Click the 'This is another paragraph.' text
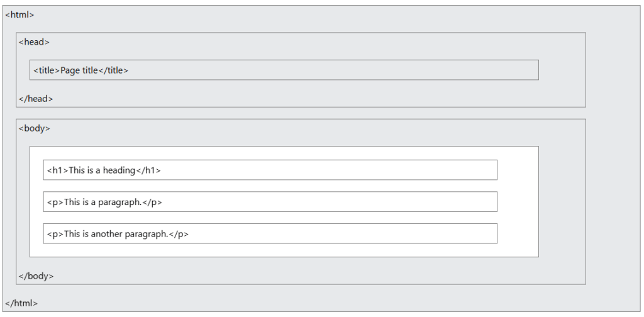The width and height of the screenshot is (644, 317). pos(116,234)
